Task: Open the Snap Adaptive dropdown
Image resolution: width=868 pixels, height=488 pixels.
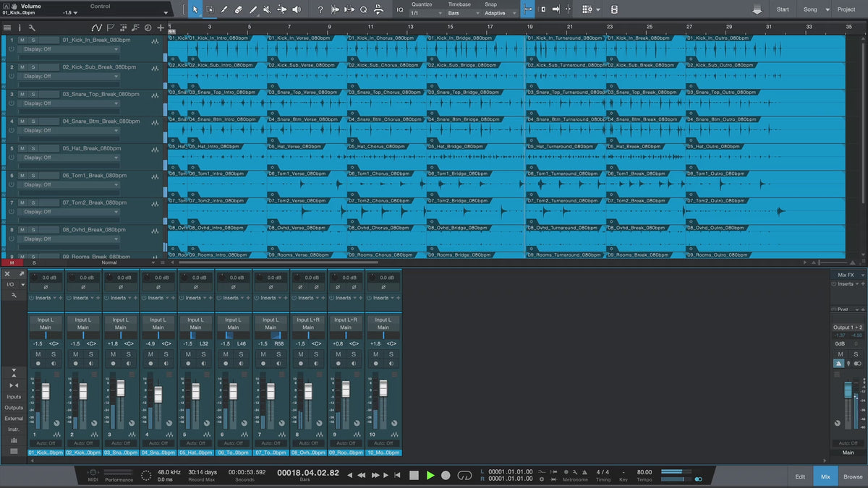Action: pos(501,13)
